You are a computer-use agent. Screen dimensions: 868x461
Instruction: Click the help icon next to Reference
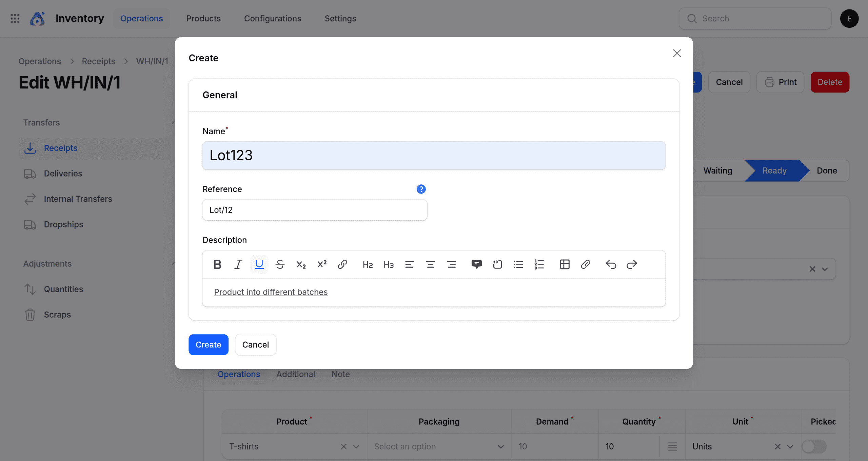(x=421, y=189)
